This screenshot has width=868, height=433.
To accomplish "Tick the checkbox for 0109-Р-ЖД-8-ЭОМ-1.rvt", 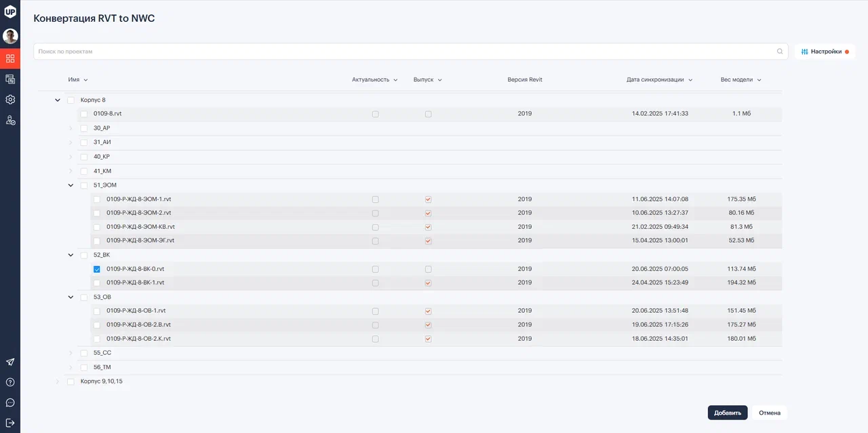I will click(x=97, y=200).
